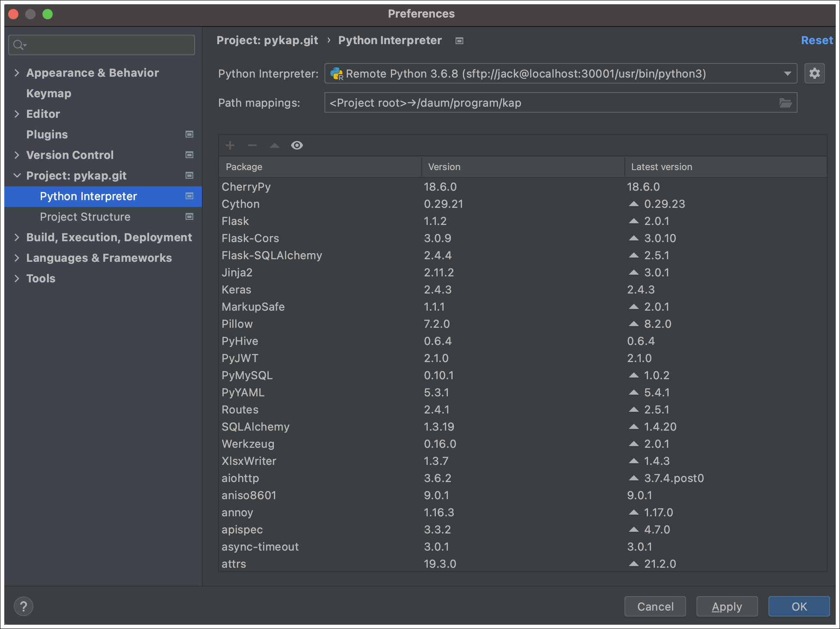Image resolution: width=840 pixels, height=629 pixels.
Task: Expand Languages & Frameworks section
Action: tap(17, 258)
